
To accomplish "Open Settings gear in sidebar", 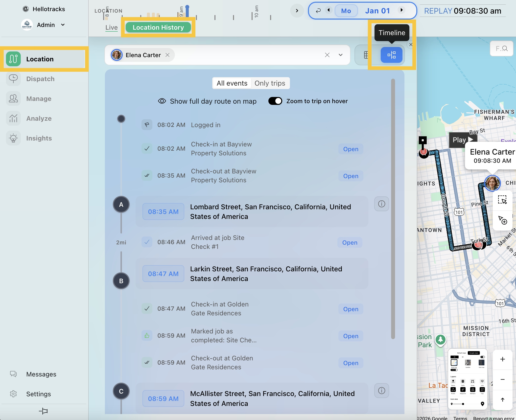I will click(13, 394).
